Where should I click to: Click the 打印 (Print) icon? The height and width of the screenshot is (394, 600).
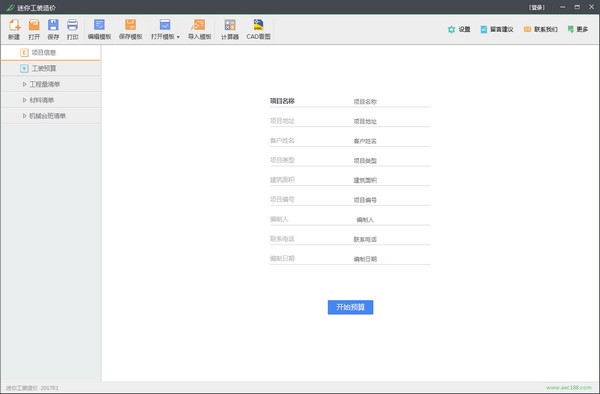point(72,29)
